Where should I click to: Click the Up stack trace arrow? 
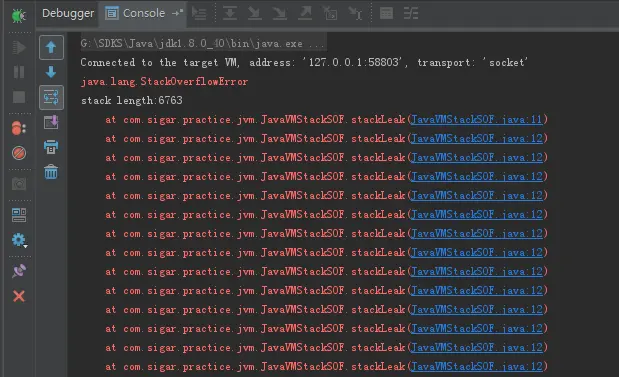coord(51,47)
